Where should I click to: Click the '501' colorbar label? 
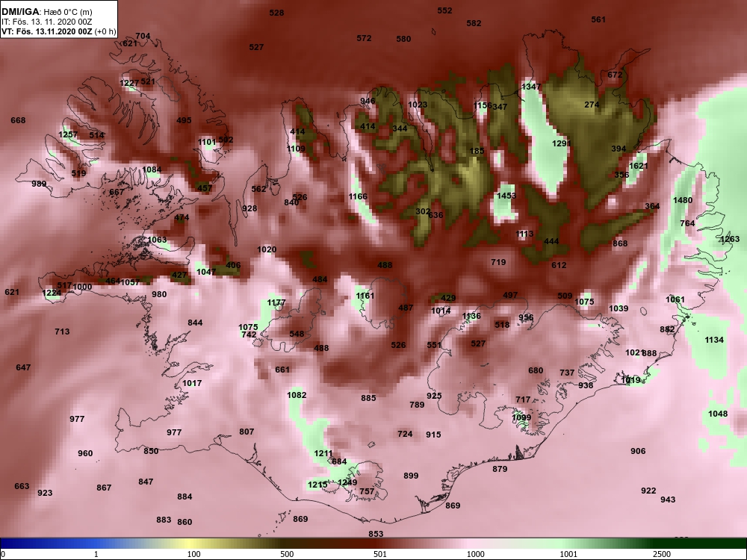coord(379,554)
